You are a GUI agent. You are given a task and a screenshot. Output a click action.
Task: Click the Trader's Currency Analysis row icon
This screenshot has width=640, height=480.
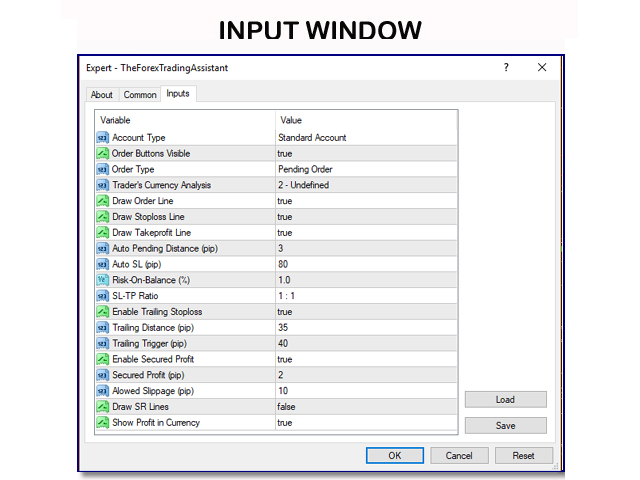(x=102, y=185)
